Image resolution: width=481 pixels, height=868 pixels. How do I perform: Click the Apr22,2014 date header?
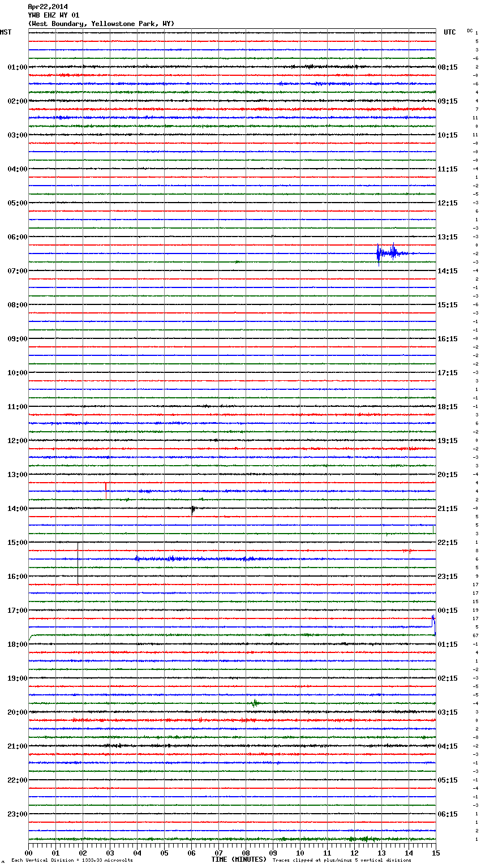point(48,7)
